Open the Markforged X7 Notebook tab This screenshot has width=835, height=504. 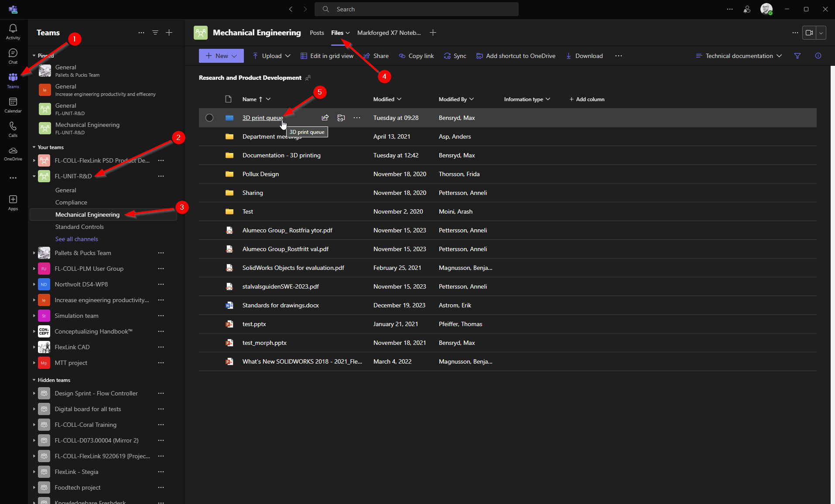click(x=389, y=33)
